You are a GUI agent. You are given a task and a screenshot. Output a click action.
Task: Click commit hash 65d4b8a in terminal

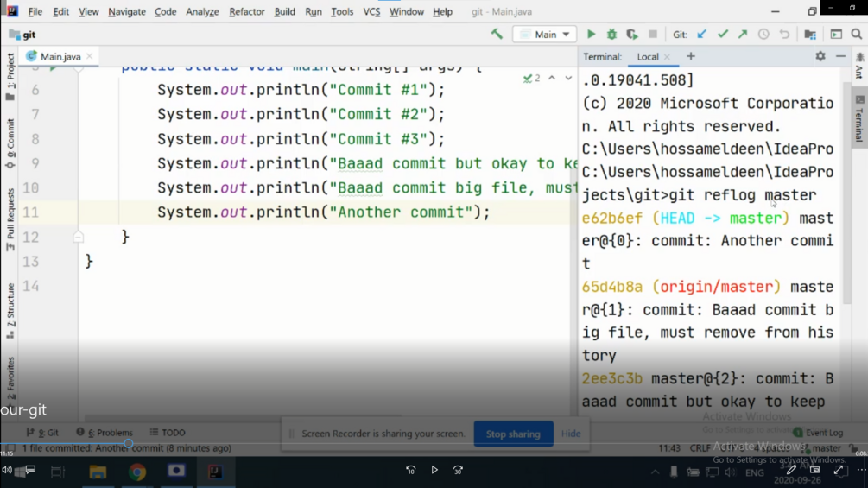click(x=611, y=287)
